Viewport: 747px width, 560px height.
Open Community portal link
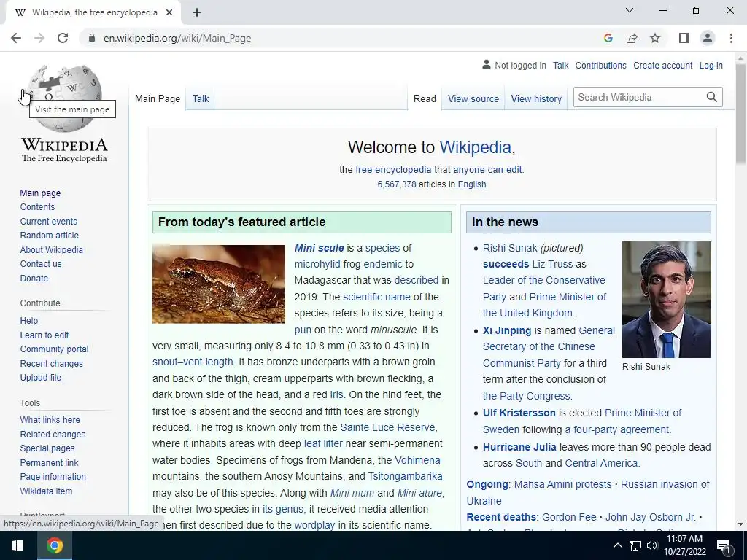pos(54,349)
